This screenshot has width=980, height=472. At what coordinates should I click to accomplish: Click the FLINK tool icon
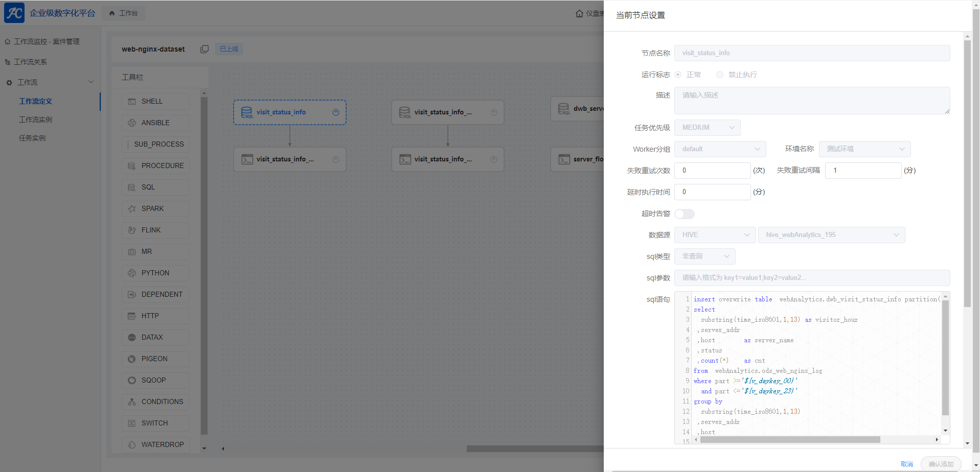132,230
